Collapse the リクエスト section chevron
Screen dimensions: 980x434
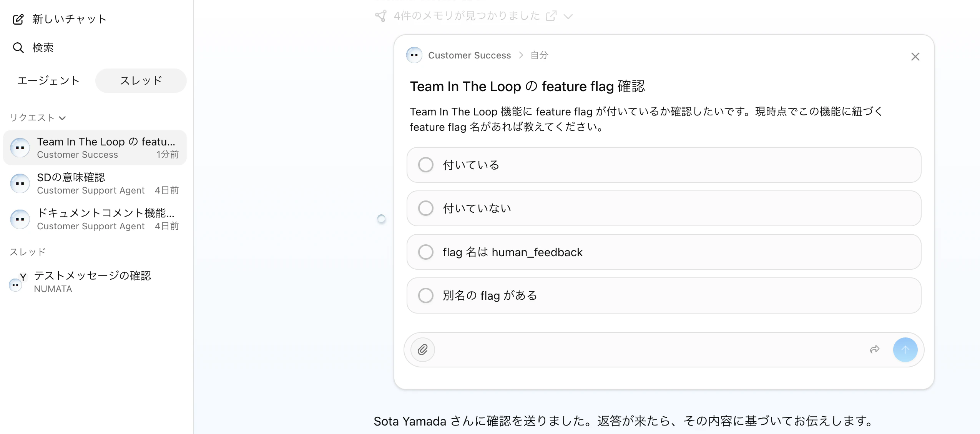click(x=63, y=118)
